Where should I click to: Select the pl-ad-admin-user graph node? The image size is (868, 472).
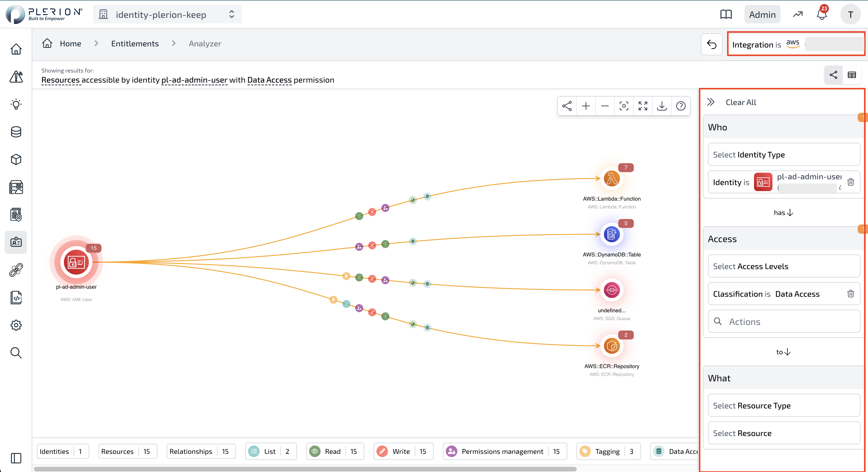[x=76, y=262]
